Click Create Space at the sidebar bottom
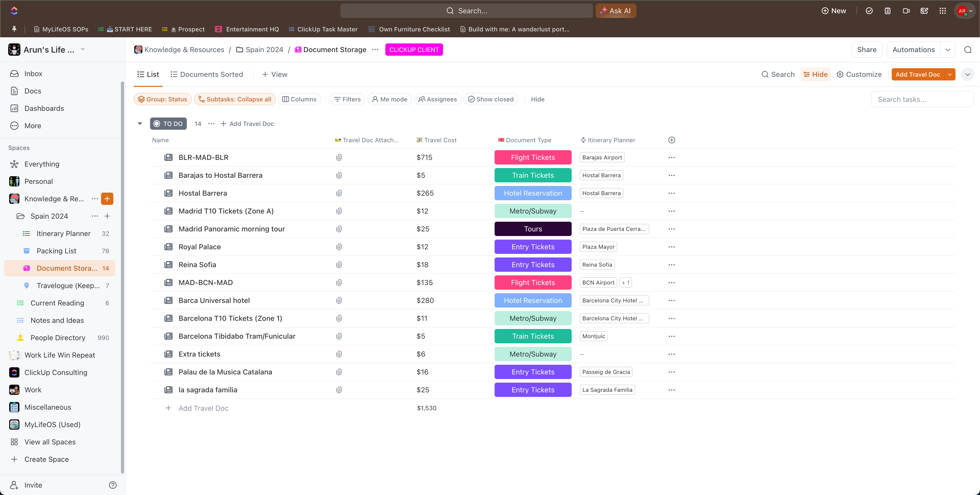The height and width of the screenshot is (495, 980). [46, 459]
